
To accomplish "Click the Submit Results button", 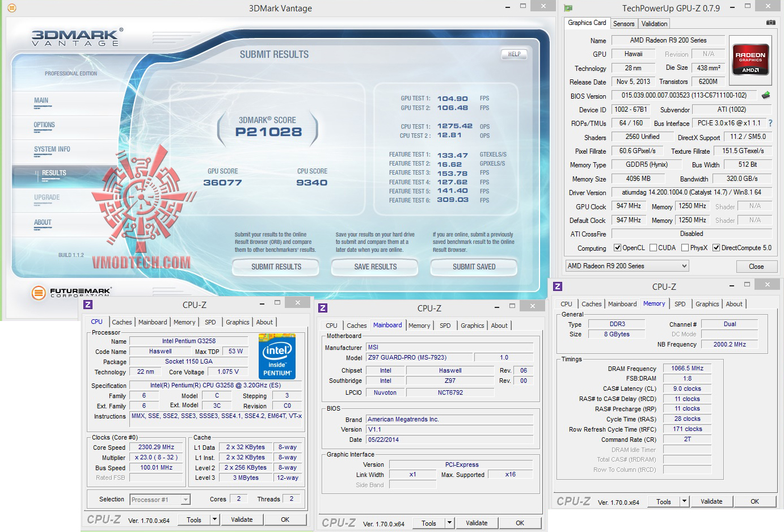I will (x=276, y=267).
